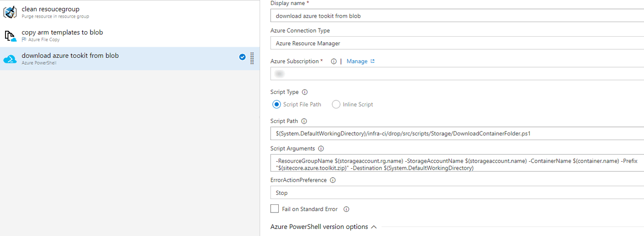Click the info icon next to Script Type
The width and height of the screenshot is (644, 236).
(305, 92)
